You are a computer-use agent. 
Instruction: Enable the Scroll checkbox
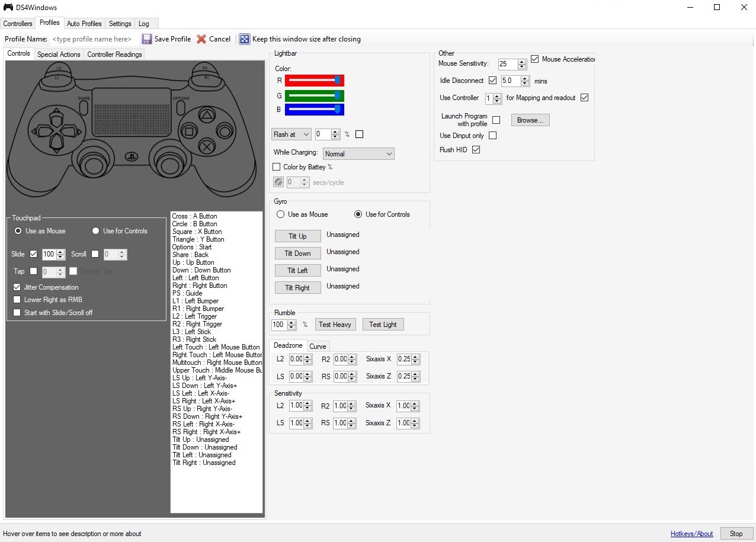coord(95,254)
